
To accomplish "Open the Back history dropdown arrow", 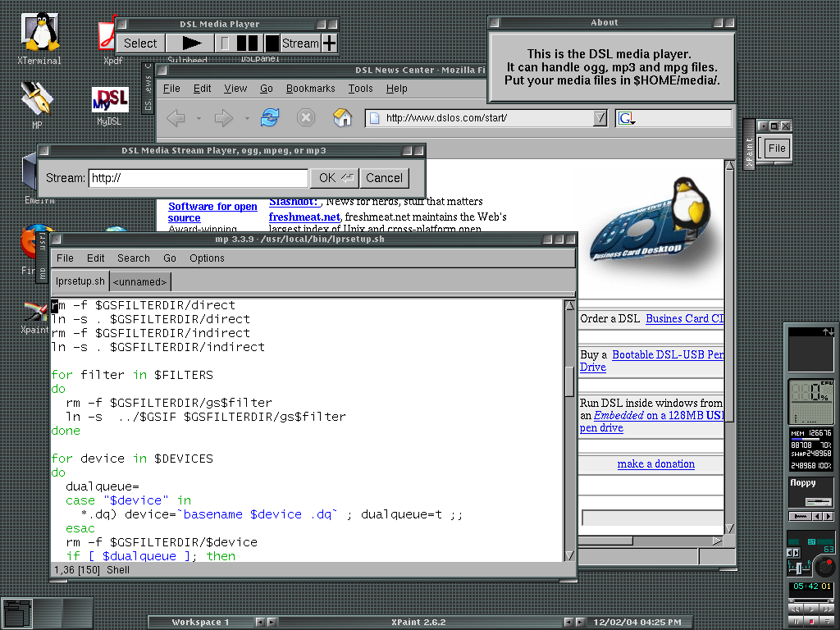I will pyautogui.click(x=199, y=118).
